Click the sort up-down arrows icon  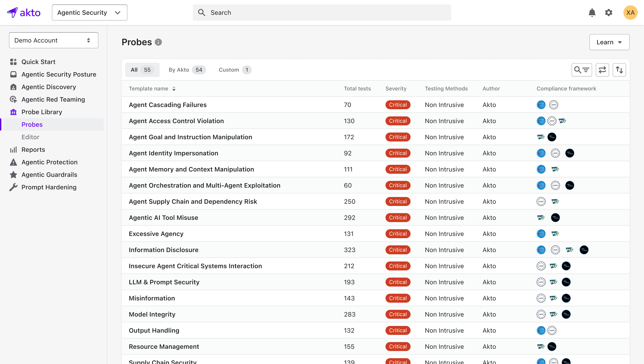click(x=619, y=70)
